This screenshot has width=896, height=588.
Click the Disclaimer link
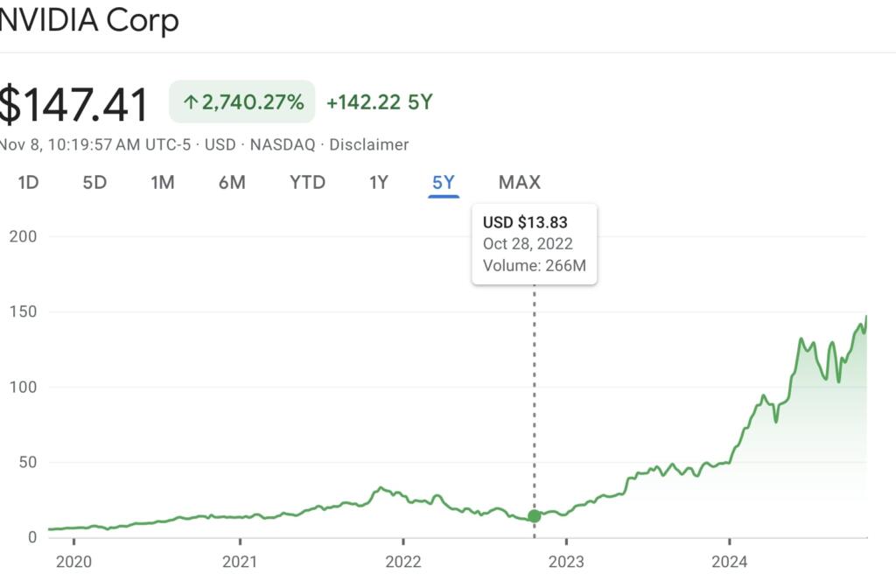371,145
